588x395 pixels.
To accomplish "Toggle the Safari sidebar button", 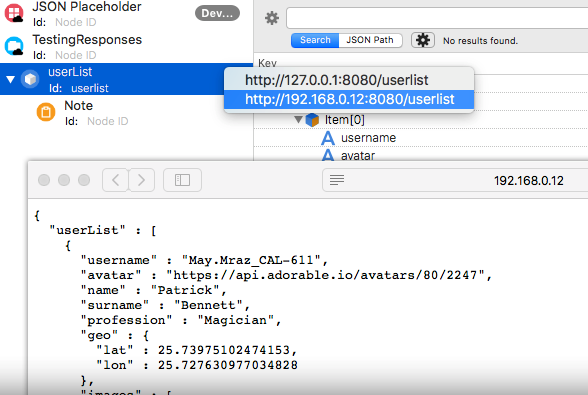I will [182, 180].
